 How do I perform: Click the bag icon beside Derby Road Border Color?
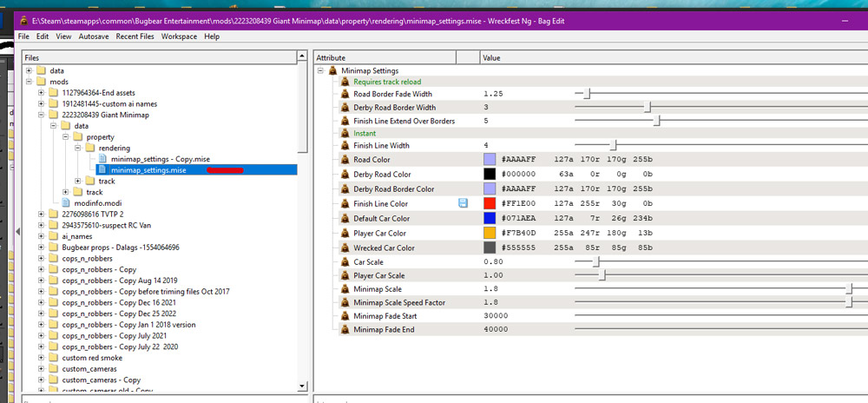(x=345, y=188)
